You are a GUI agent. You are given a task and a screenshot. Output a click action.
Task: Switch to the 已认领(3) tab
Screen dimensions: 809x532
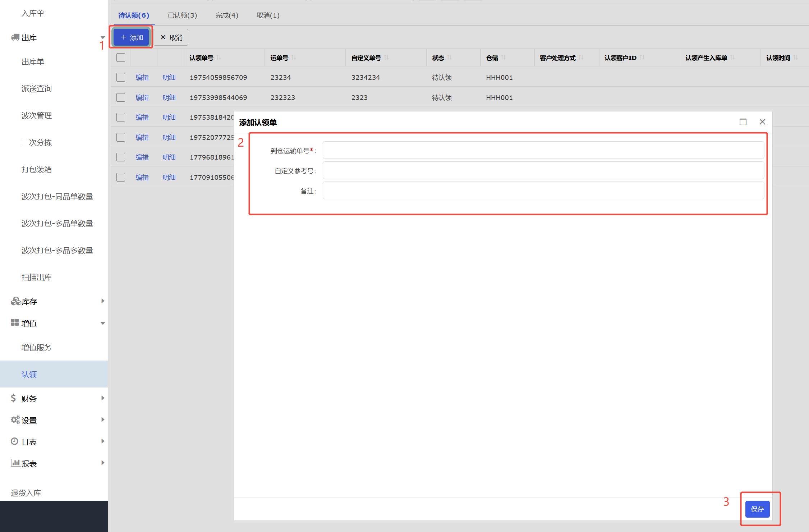pyautogui.click(x=183, y=15)
